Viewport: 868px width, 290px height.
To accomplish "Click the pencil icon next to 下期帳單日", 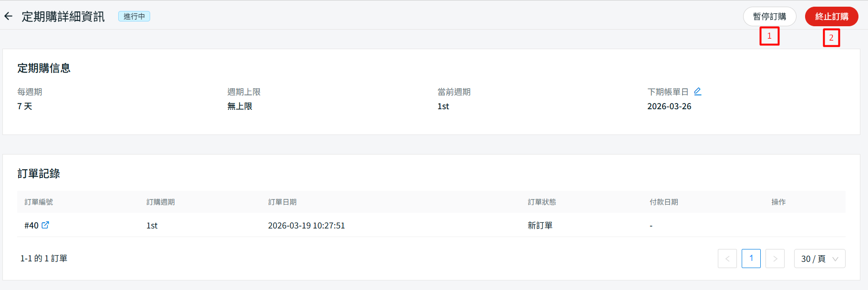I will 697,92.
